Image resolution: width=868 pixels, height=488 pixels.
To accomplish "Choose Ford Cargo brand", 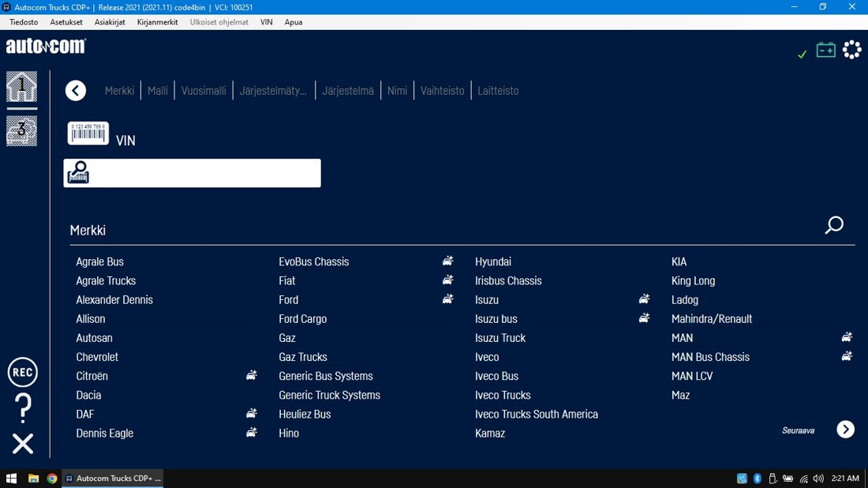I will click(303, 318).
